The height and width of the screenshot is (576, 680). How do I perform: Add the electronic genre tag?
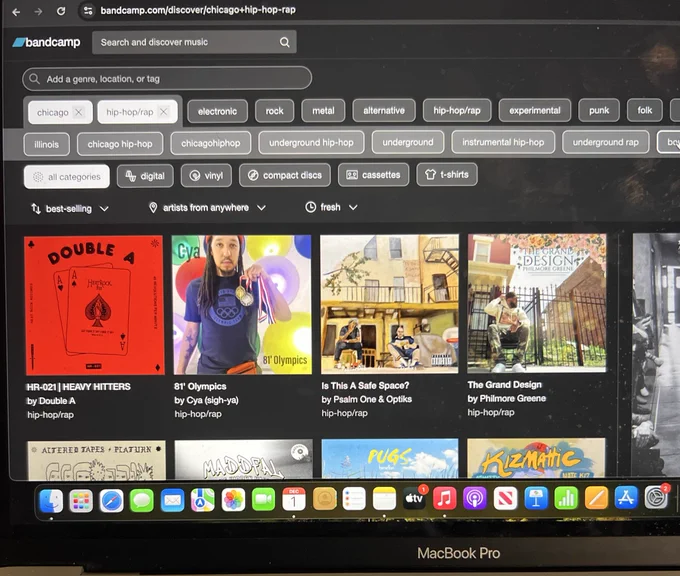tap(218, 111)
